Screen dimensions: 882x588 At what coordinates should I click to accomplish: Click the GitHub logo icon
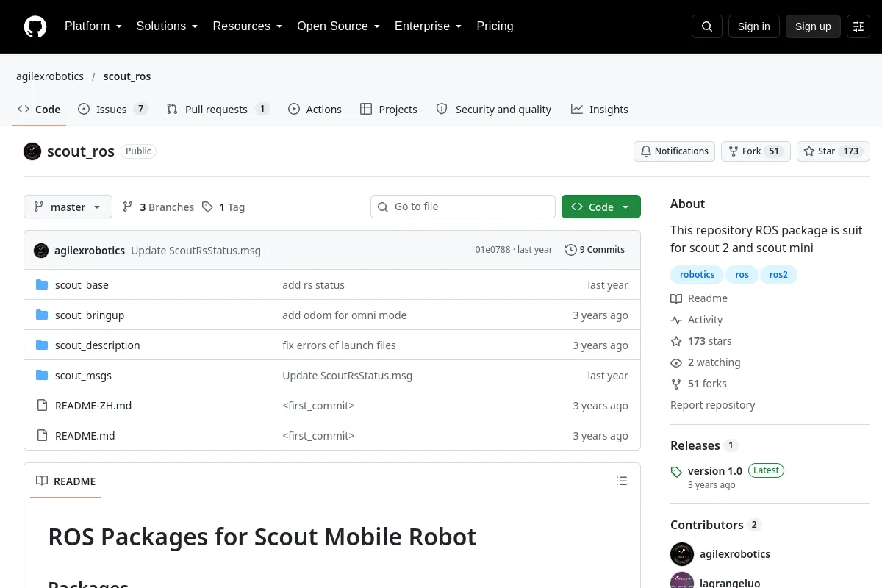(35, 26)
